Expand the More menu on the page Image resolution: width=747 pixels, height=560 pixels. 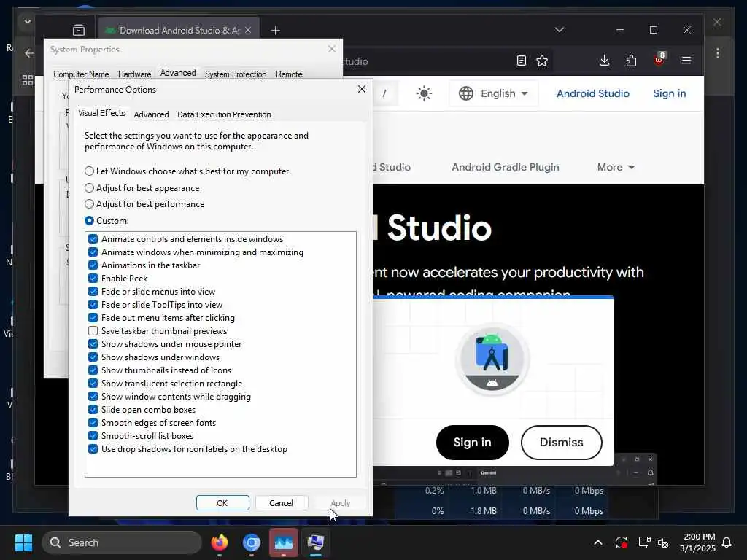pyautogui.click(x=616, y=167)
